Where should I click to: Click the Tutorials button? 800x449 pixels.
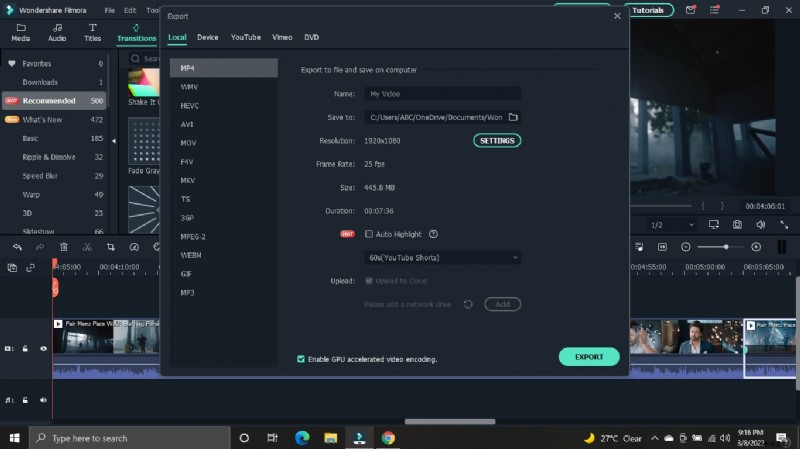click(x=648, y=10)
